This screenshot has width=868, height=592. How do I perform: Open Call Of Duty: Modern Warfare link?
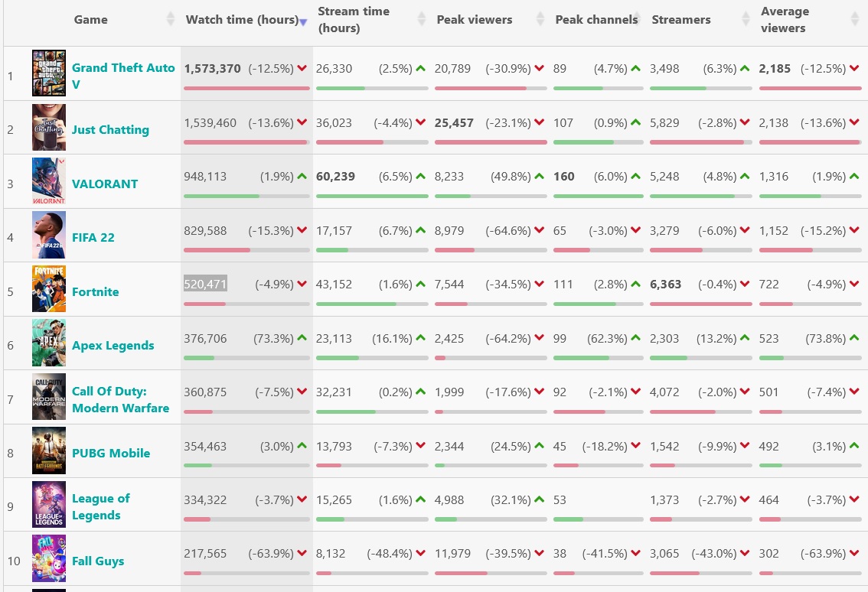tap(121, 399)
